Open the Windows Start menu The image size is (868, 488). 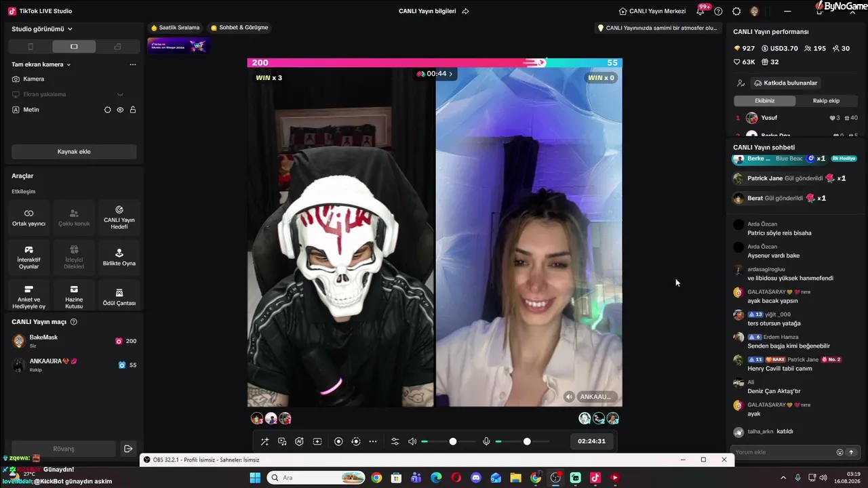255,478
